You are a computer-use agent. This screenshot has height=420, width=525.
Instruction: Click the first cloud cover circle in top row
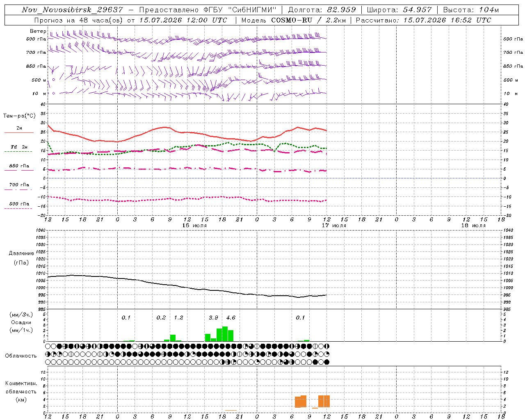point(48,346)
